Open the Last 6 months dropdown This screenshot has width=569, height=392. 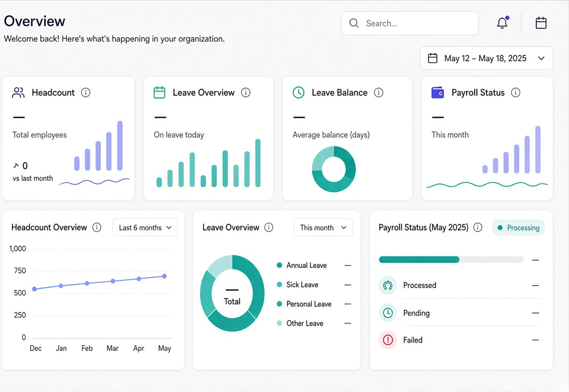[145, 228]
